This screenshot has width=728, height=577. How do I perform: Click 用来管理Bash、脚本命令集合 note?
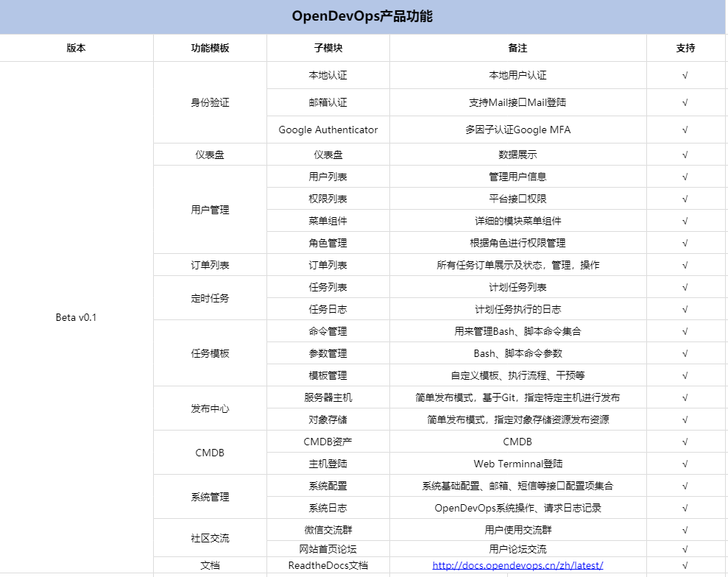pos(517,331)
